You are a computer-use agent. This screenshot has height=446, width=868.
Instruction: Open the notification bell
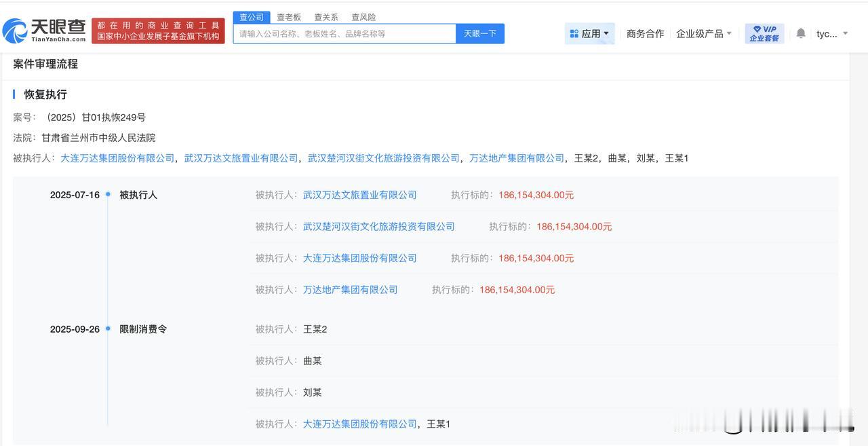(801, 33)
